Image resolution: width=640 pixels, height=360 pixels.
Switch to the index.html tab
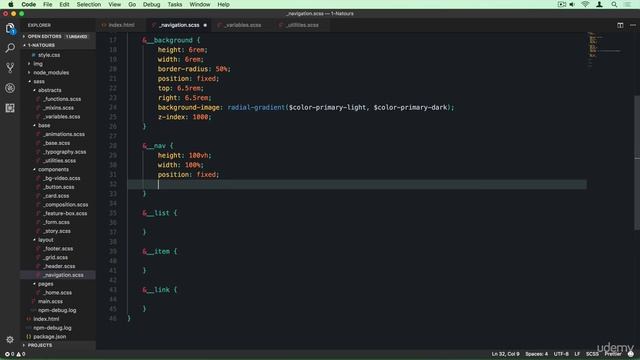coord(121,25)
